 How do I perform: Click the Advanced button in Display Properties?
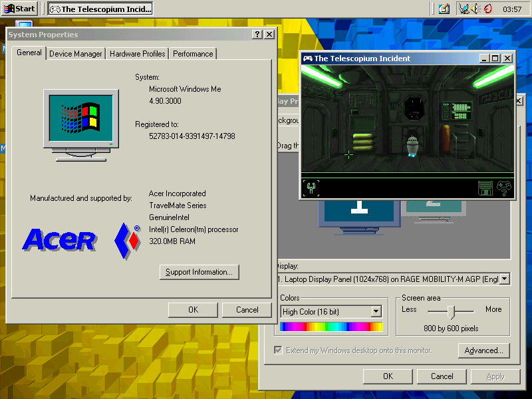tap(484, 350)
